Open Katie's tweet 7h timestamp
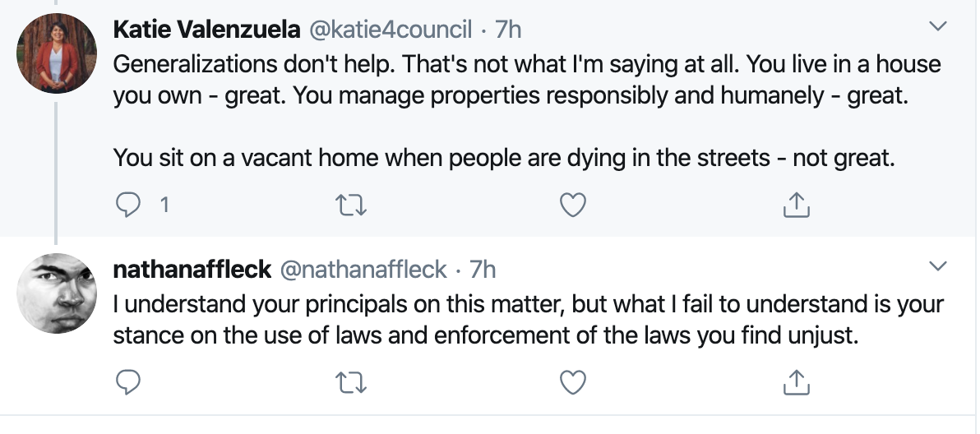This screenshot has width=980, height=434. 509,30
